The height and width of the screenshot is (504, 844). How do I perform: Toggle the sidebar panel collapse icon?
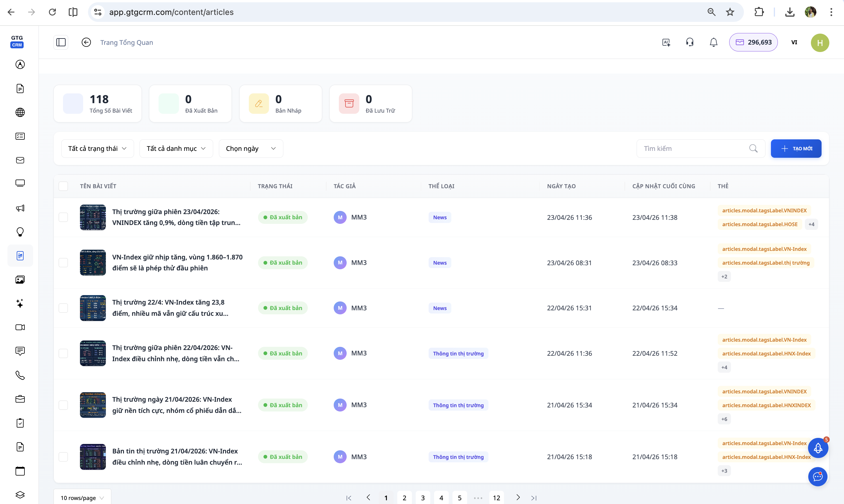[x=61, y=43]
